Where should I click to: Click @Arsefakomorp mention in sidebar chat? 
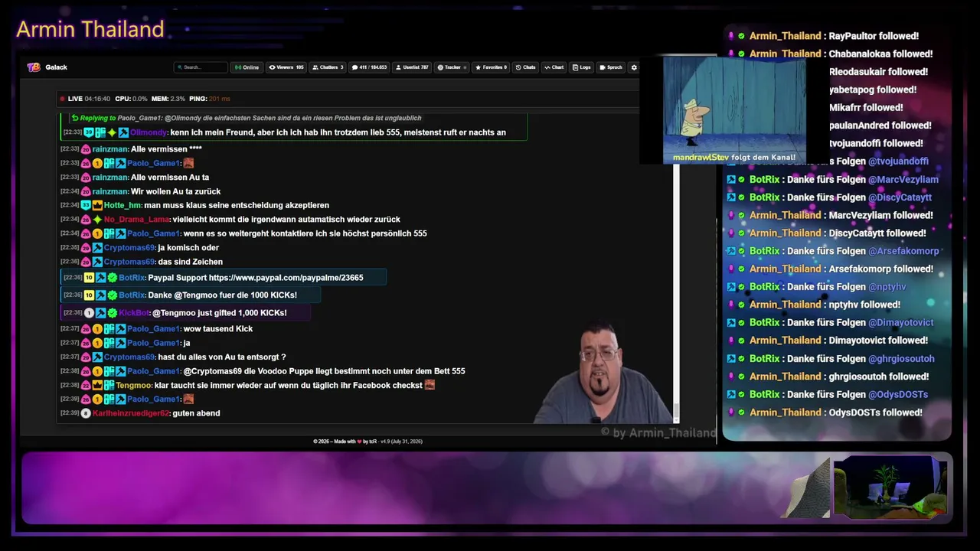pos(903,251)
